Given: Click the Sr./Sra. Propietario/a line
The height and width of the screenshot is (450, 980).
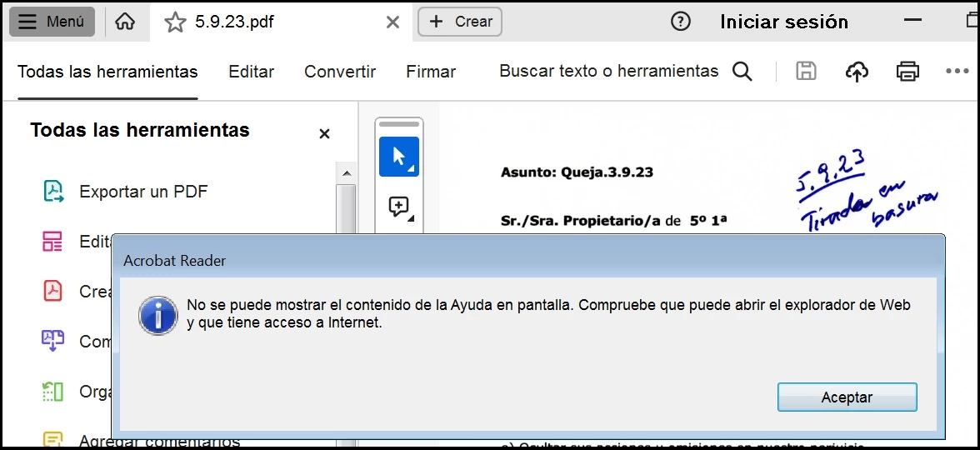Looking at the screenshot, I should pyautogui.click(x=613, y=221).
